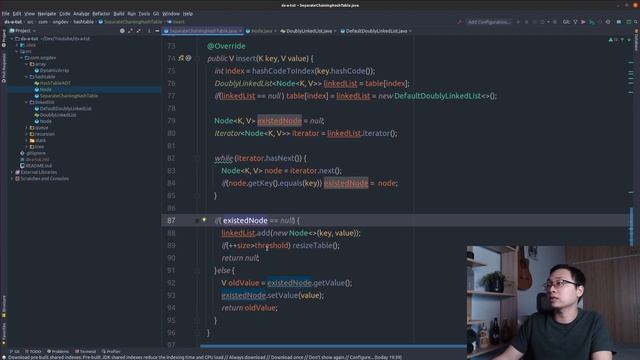640x360 pixels.
Task: Select DefaultDoublyLinkedList in project tree
Action: (x=63, y=109)
